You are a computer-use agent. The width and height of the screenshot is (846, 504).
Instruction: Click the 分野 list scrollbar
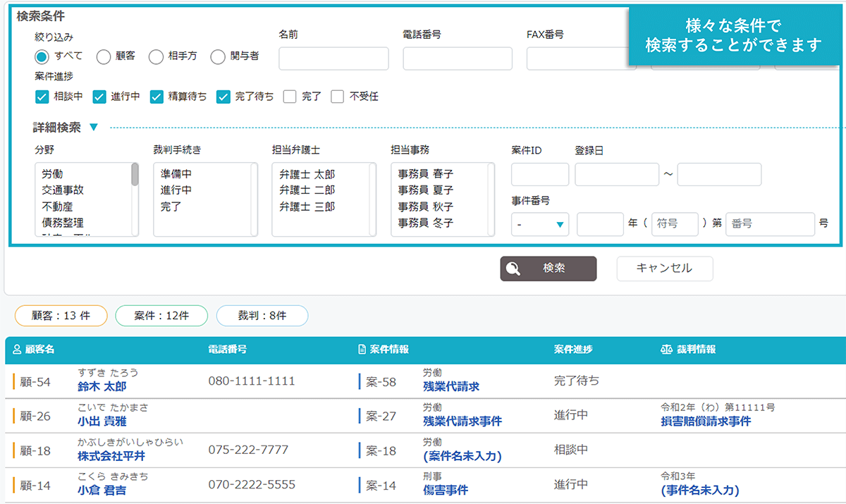[135, 175]
